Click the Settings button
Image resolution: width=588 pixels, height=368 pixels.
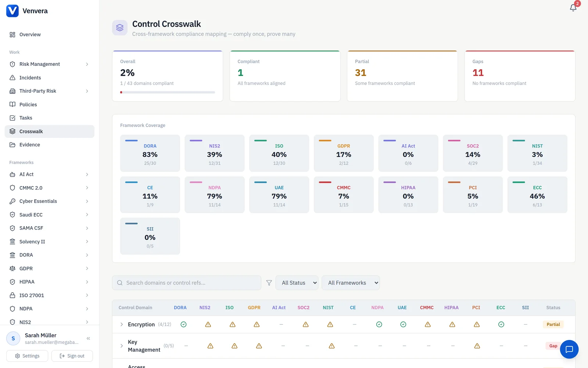pyautogui.click(x=27, y=356)
